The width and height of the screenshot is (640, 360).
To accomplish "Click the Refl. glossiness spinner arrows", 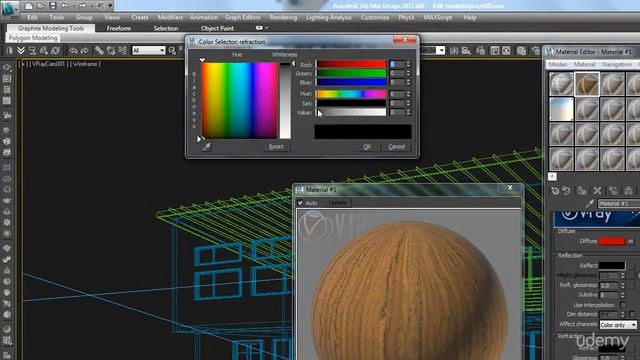I will tap(623, 285).
